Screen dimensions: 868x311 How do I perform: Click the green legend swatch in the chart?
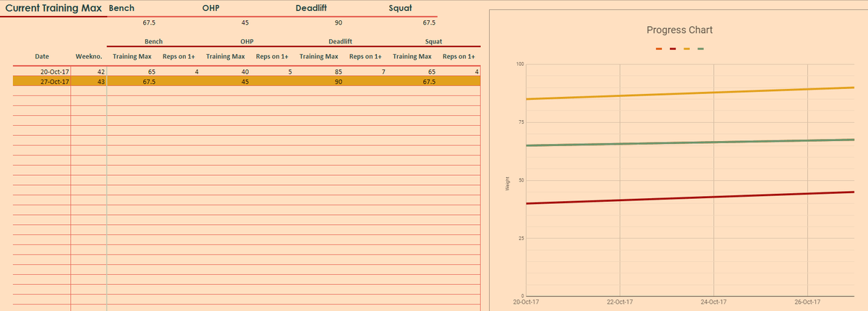pos(700,49)
